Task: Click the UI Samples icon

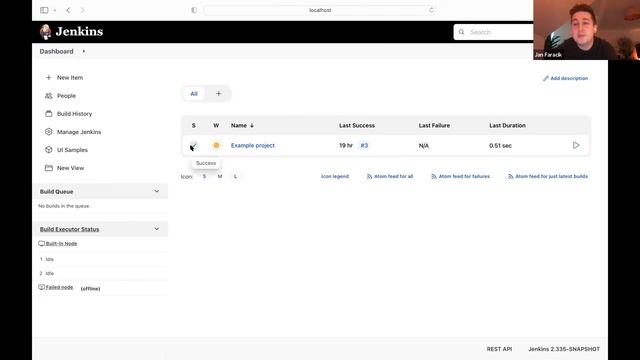Action: pyautogui.click(x=49, y=149)
